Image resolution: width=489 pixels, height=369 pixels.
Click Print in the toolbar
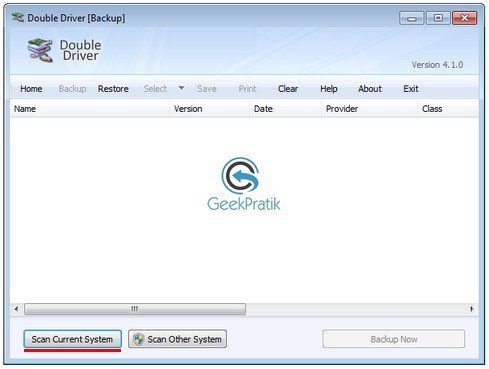[247, 89]
